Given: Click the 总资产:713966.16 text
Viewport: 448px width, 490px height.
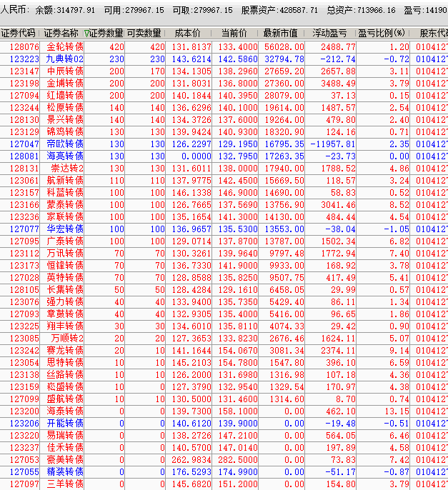Looking at the screenshot, I should [x=361, y=10].
